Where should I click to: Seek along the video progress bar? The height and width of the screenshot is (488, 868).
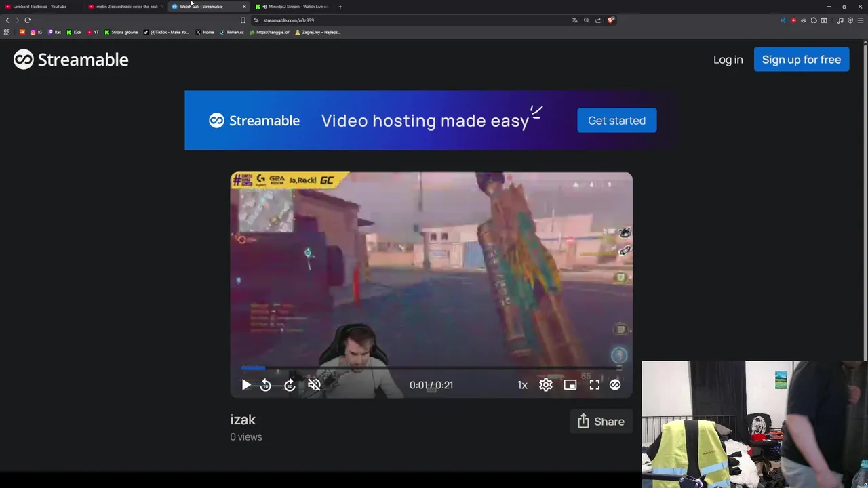[x=431, y=368]
